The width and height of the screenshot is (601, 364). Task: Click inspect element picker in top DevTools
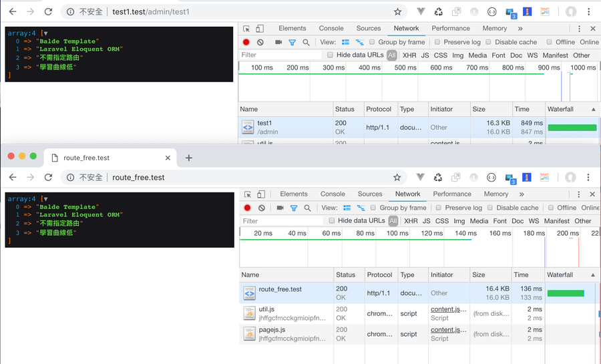[x=246, y=28]
